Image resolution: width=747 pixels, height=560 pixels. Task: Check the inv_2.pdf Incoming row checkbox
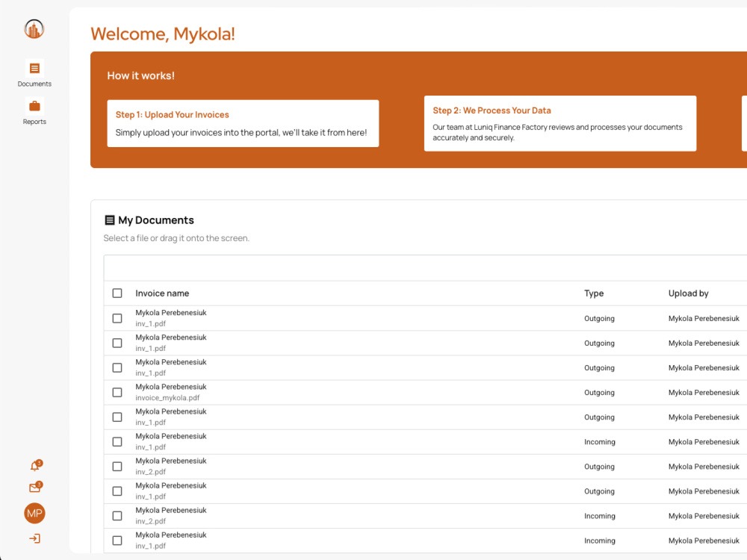click(x=117, y=516)
